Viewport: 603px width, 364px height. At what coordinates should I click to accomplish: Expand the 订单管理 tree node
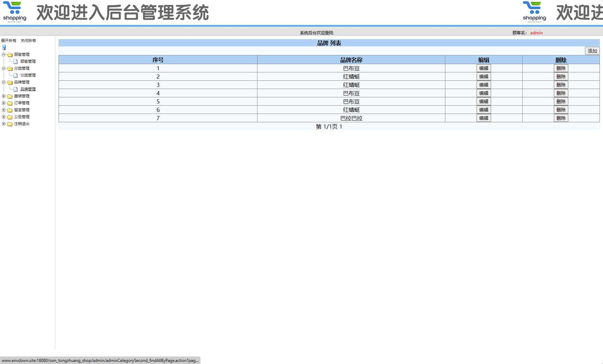3,103
